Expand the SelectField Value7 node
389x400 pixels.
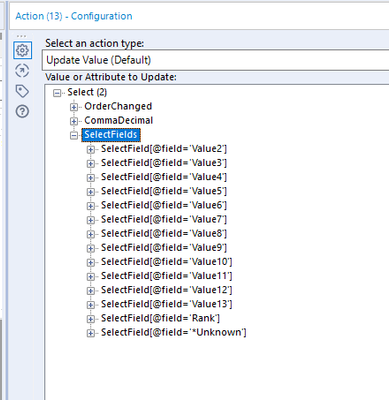click(90, 220)
